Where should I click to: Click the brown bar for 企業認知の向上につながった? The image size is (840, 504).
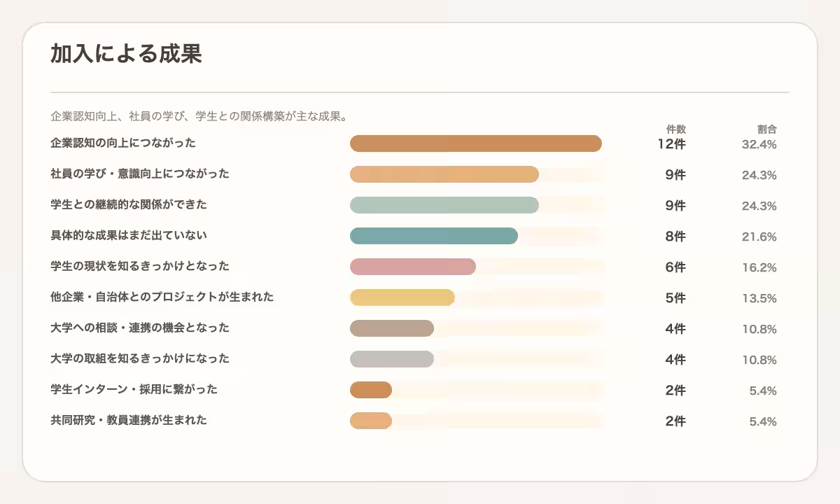(476, 143)
